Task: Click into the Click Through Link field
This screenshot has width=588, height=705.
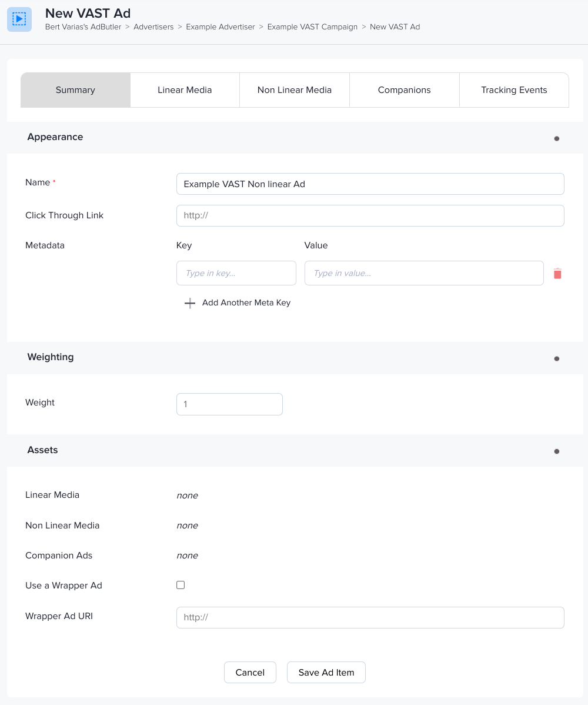Action: [x=370, y=215]
